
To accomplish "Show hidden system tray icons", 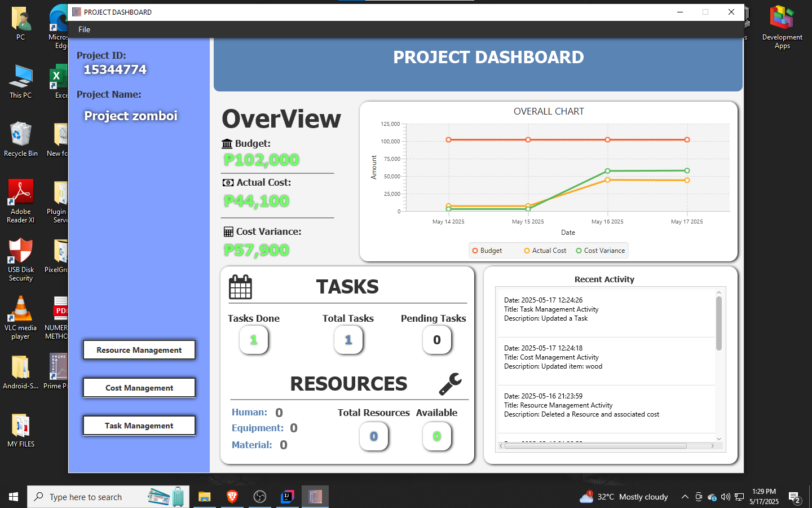I will [x=685, y=497].
